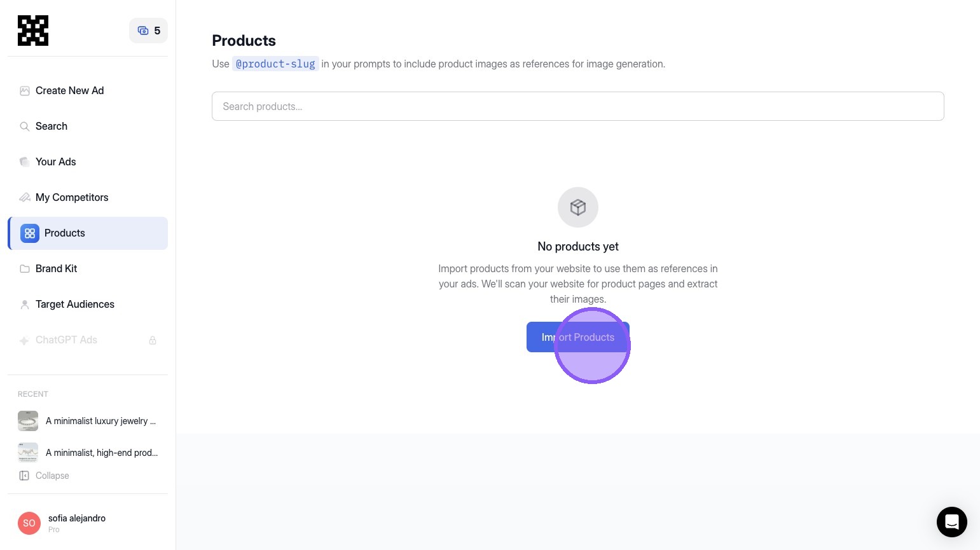
Task: Open the chat support bubble icon
Action: tap(951, 522)
